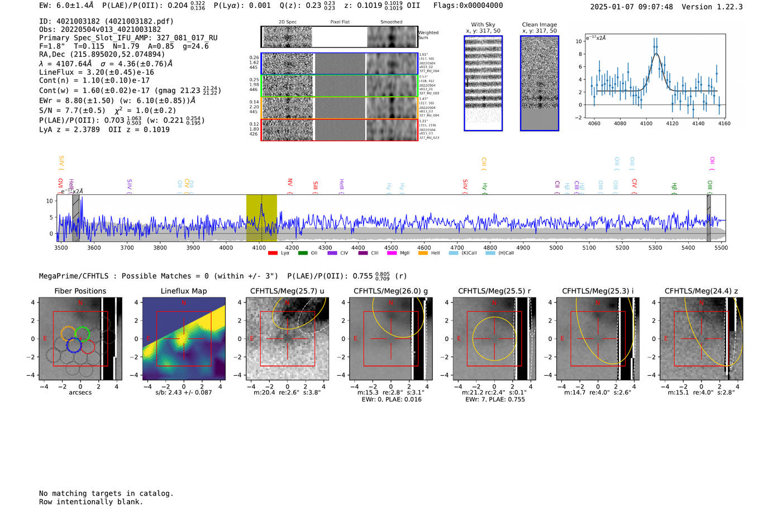
Task: Click the 'EWr: 7, PLAE: 0.755' caption
Action: (494, 399)
